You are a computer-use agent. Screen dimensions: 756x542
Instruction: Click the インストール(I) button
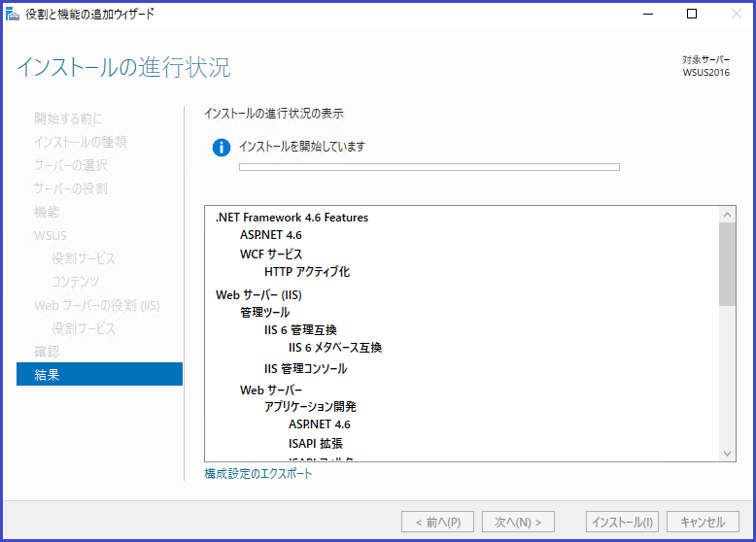tap(622, 522)
